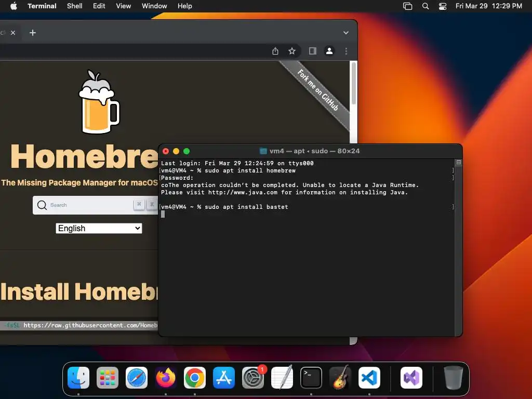Screen dimensions: 532x399
Task: Open TextEdit from the Dock
Action: pyautogui.click(x=282, y=378)
